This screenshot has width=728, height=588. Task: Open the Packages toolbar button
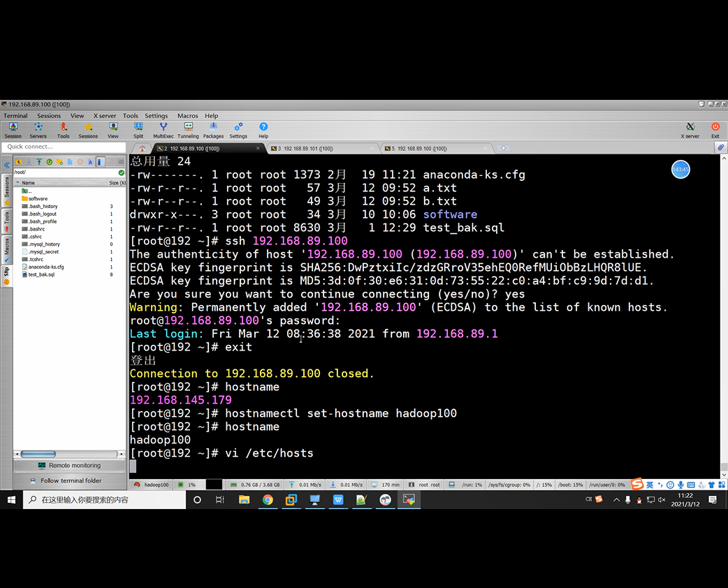(x=213, y=130)
